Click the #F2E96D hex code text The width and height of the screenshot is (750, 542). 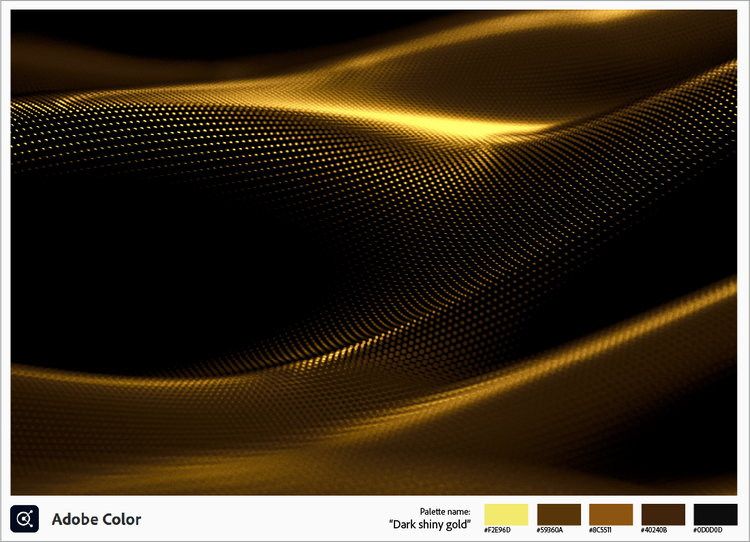pyautogui.click(x=497, y=530)
